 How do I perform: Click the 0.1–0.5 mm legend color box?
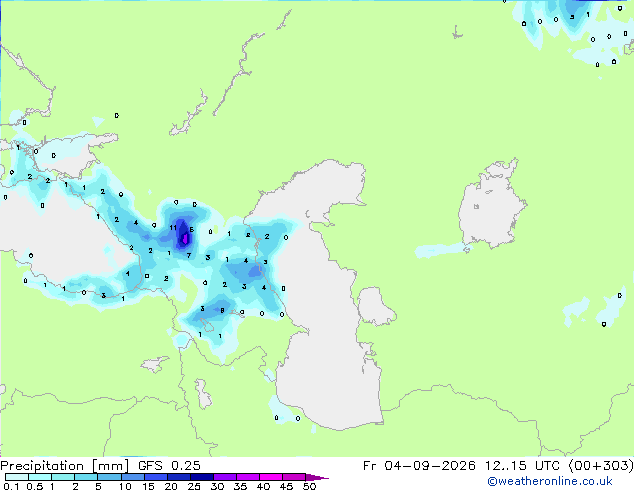pos(17,477)
